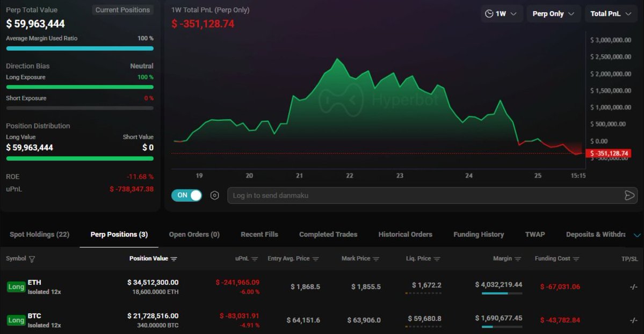The height and width of the screenshot is (334, 644).
Task: View the Historical Orders tab
Action: (x=406, y=234)
